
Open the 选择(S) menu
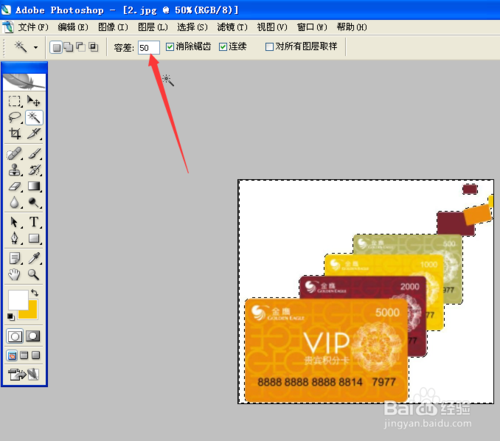click(x=192, y=27)
